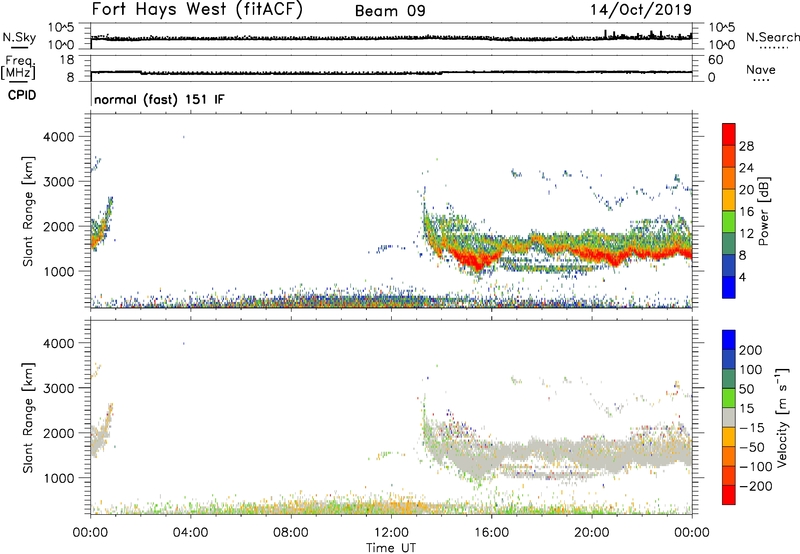Viewport: 800px width, 554px height.
Task: Select the 'Freq. [MHz]' label
Action: coord(19,68)
